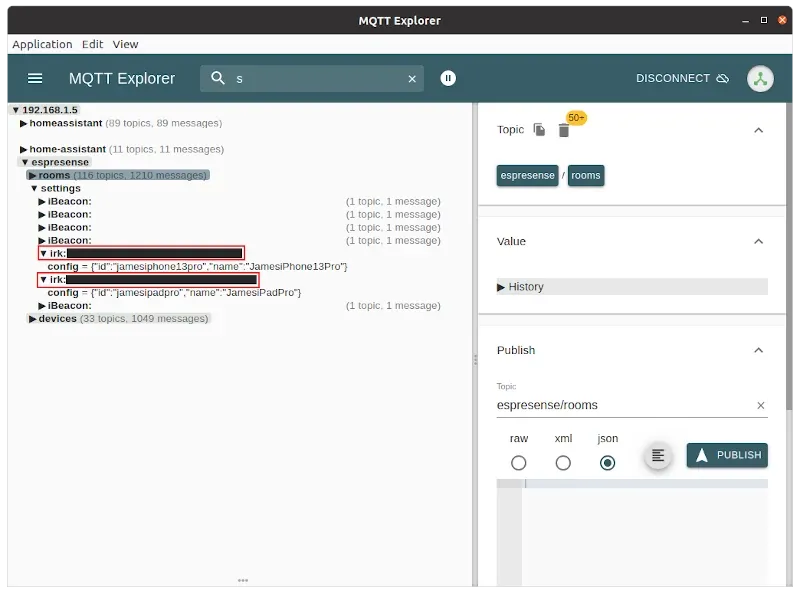This screenshot has width=800, height=594.
Task: Collapse the Topic panel
Action: pyautogui.click(x=759, y=130)
